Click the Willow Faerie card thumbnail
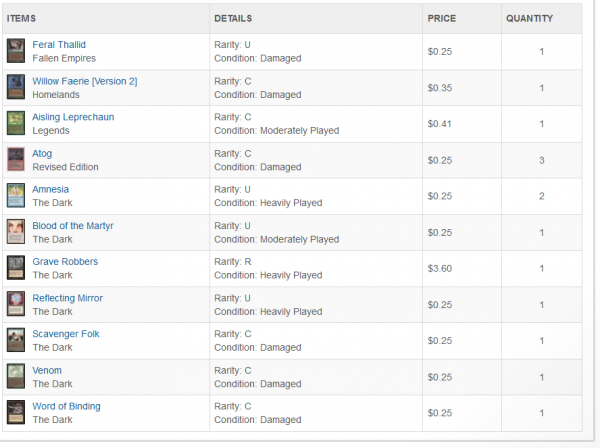 coord(16,87)
